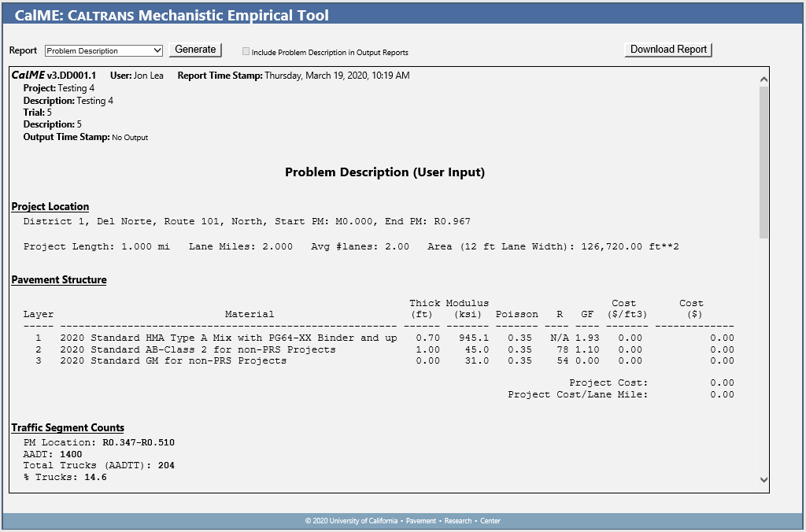
Task: Click the report scrollbar down arrow
Action: tap(762, 479)
